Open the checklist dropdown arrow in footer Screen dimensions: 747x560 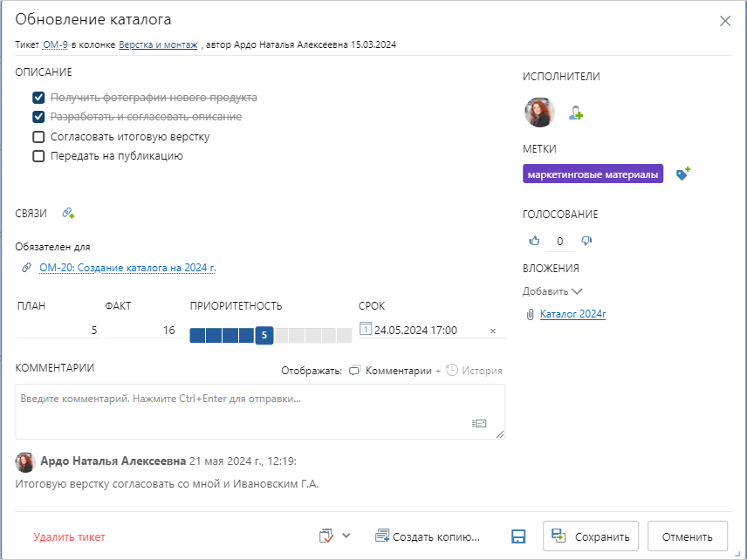346,536
